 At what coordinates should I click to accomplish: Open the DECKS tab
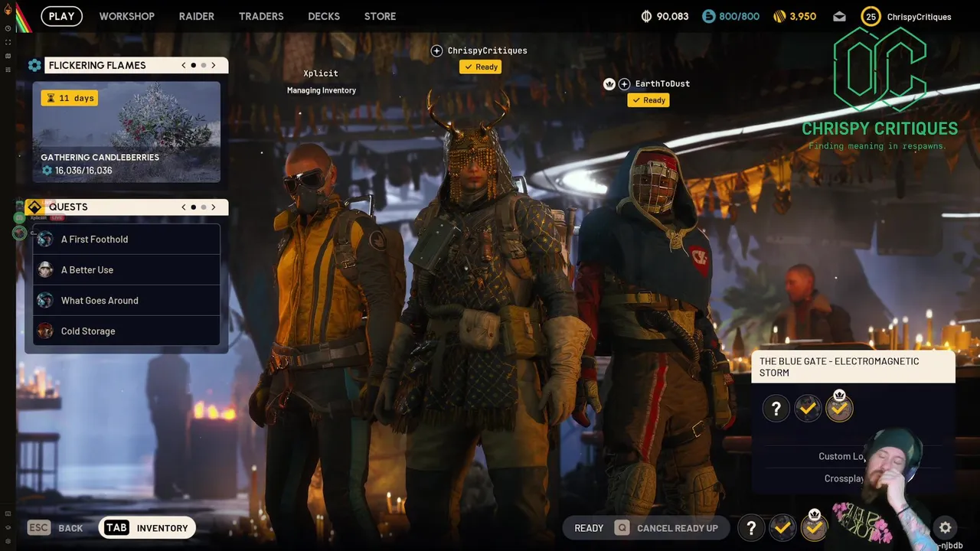pos(324,16)
